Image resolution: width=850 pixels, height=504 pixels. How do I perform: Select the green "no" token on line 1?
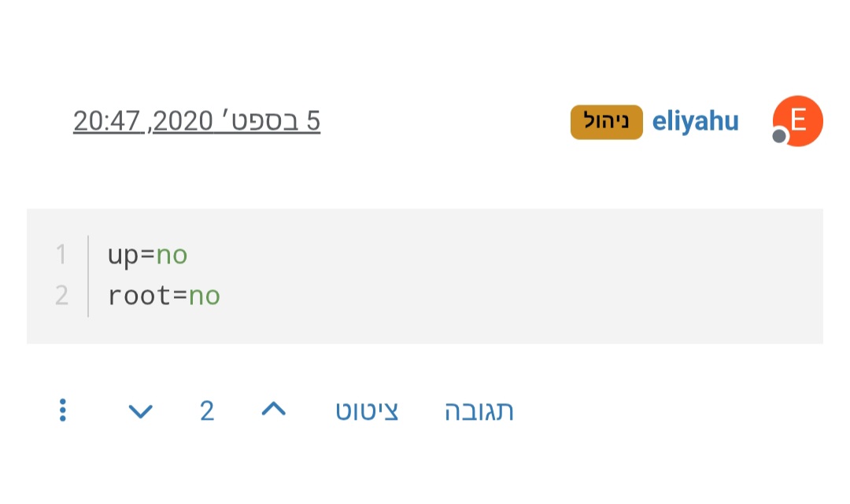click(x=172, y=254)
